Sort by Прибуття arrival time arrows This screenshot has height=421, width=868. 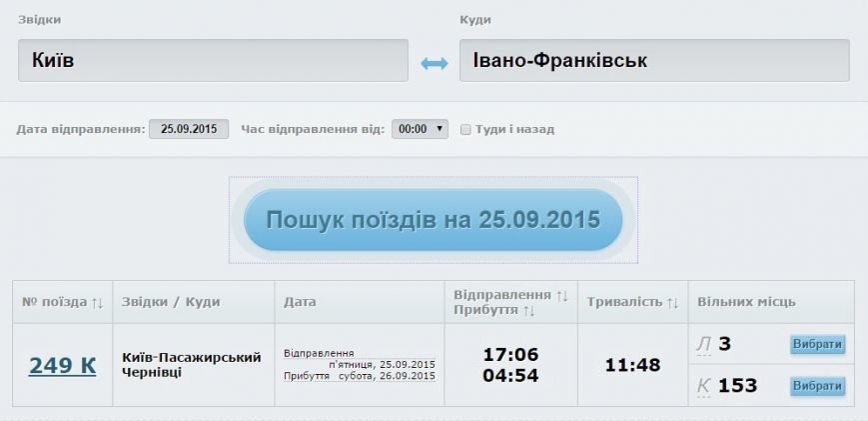(x=528, y=310)
